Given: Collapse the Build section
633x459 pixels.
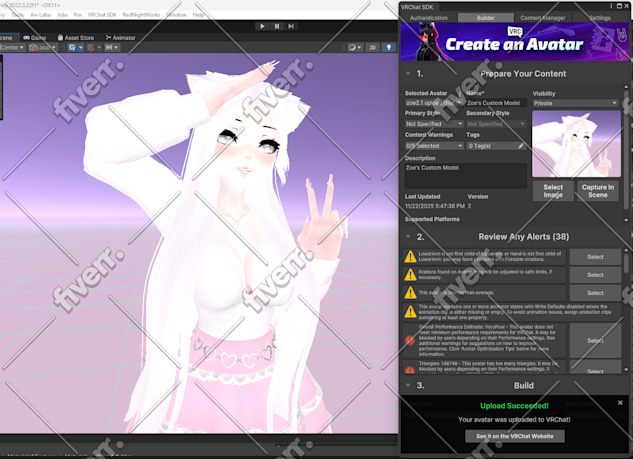Looking at the screenshot, I should pos(408,385).
